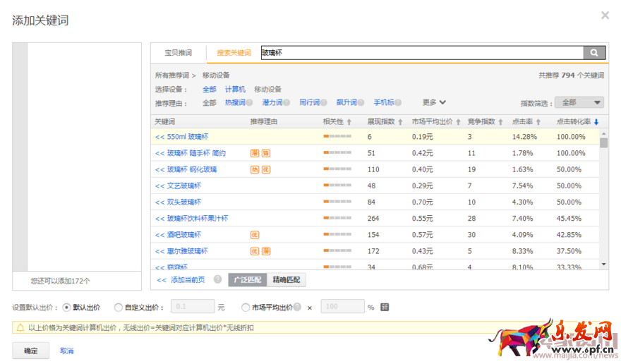The height and width of the screenshot is (364, 621).
Task: Click help icon beside 热搜词
Action: coord(249,103)
